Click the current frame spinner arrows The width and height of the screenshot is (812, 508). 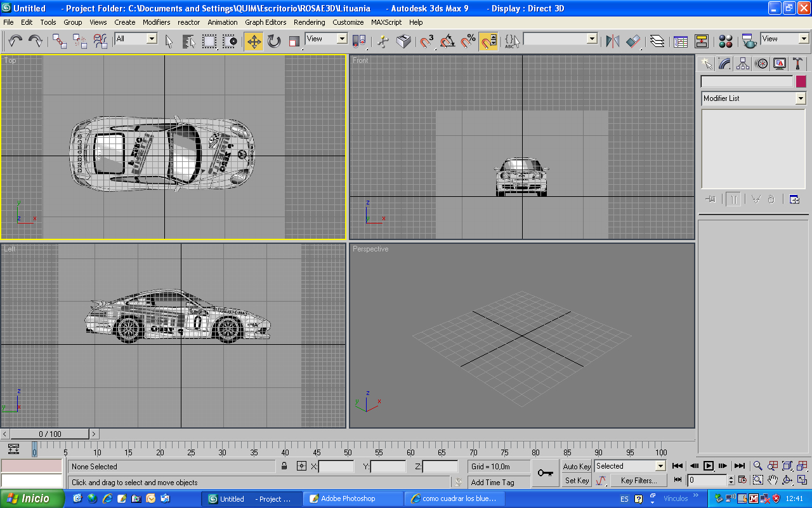click(x=731, y=481)
